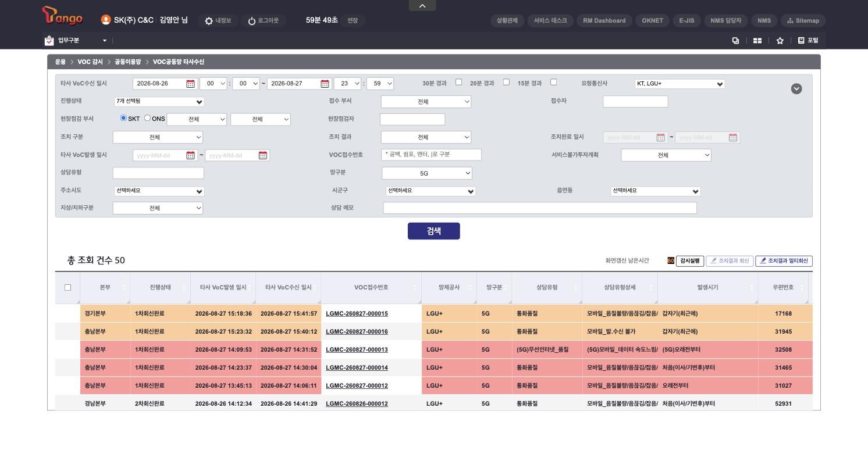Open the RM Dashboard menu item
Screen dimensions: 868x472
click(604, 21)
